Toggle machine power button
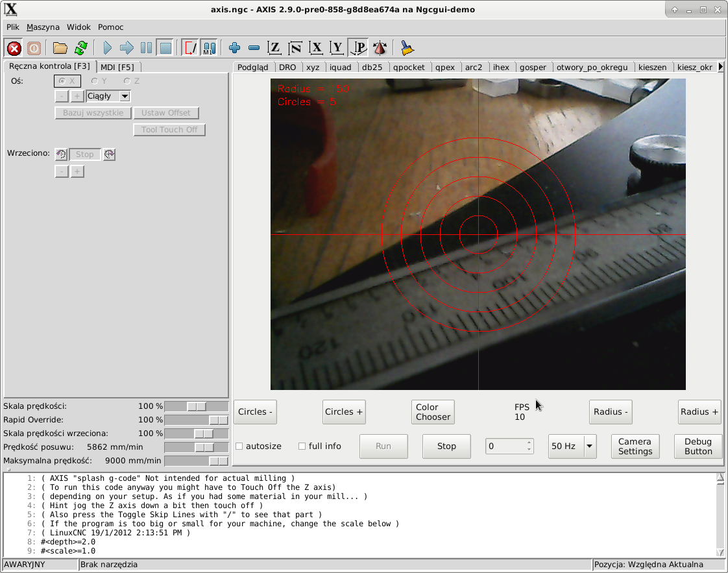This screenshot has height=573, width=728. [x=34, y=48]
